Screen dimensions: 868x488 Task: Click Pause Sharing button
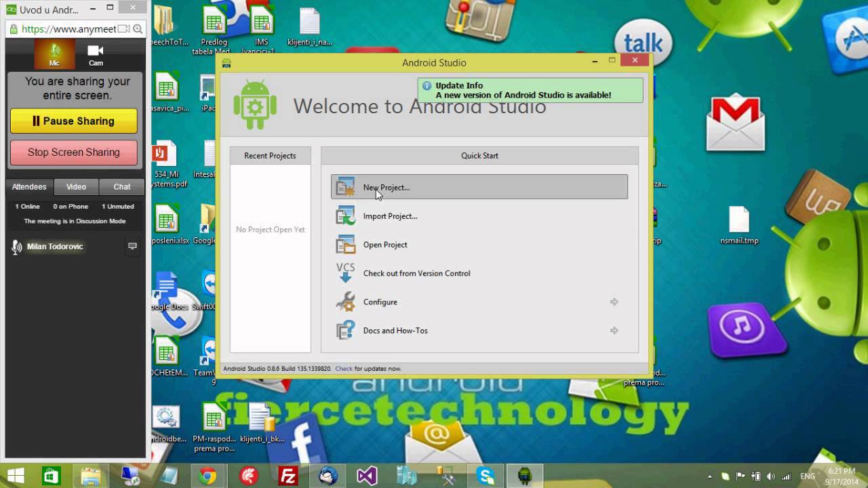[x=74, y=121]
